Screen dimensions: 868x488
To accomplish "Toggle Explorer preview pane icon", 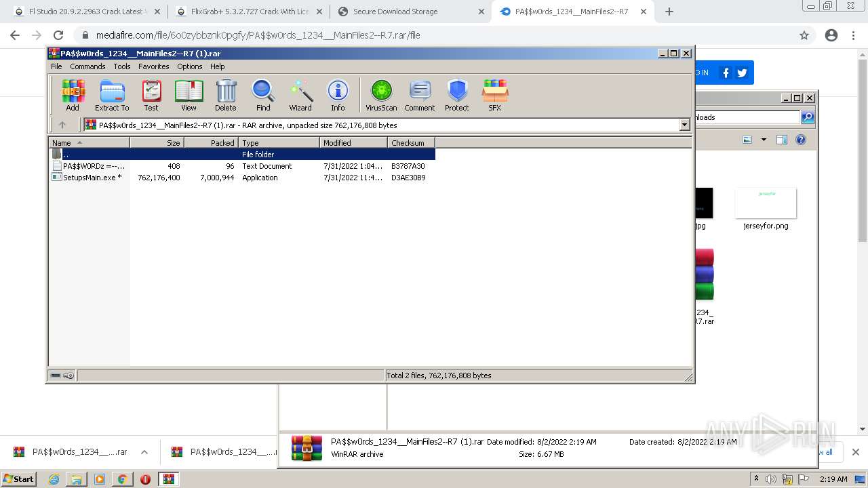I will 782,140.
